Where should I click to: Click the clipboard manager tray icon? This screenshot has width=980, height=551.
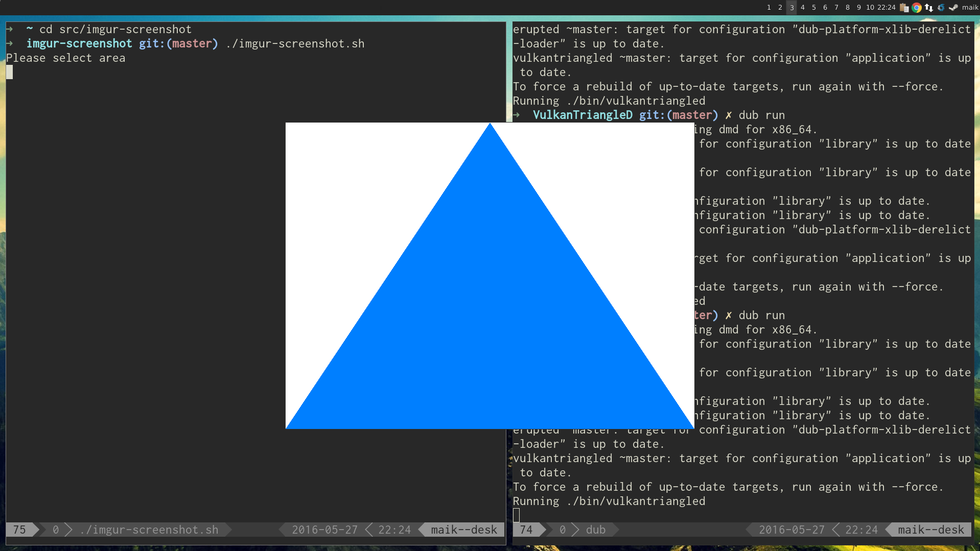point(904,8)
